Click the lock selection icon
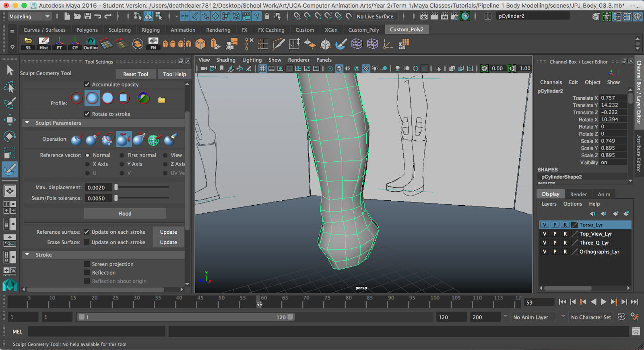 pyautogui.click(x=267, y=16)
